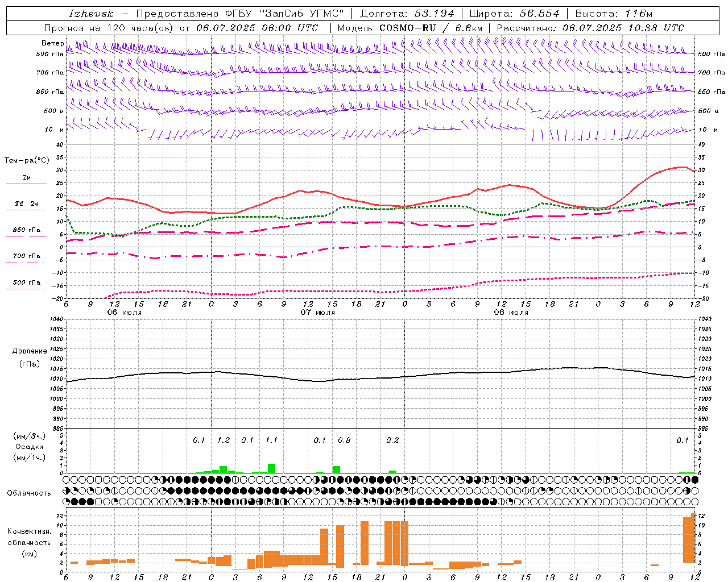Viewport: 728px width, 582px height.
Task: Click the "(мм/3ч.)" precipitation unit label
Action: click(x=29, y=436)
